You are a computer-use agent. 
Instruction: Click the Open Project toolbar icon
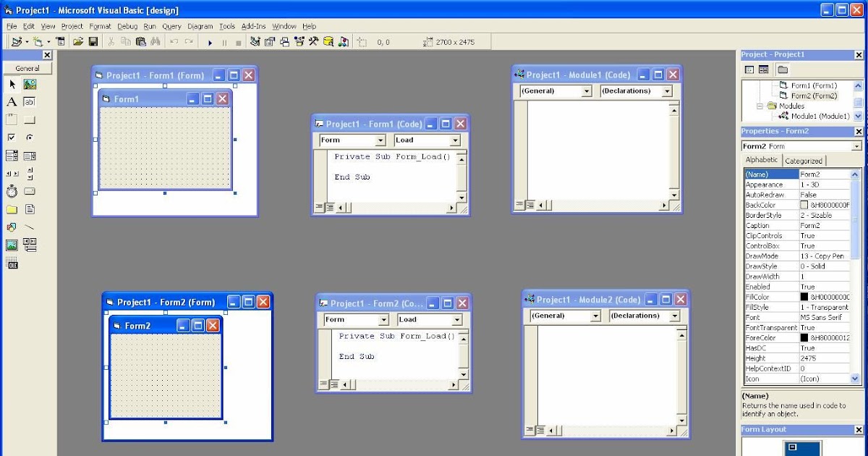coord(78,42)
